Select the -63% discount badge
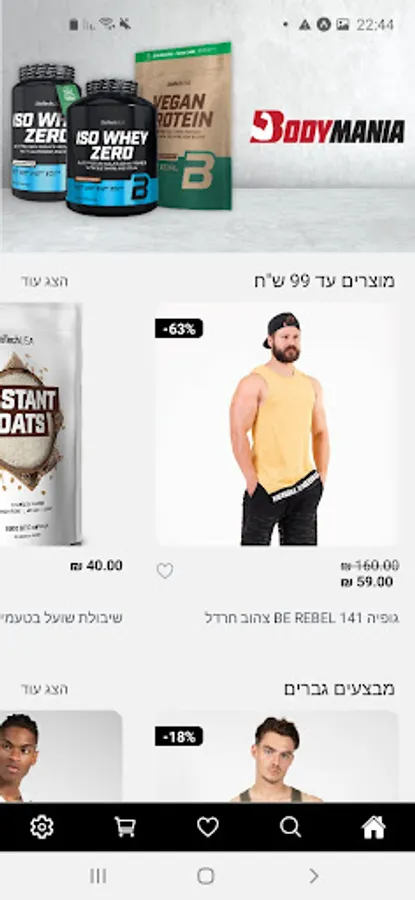 click(x=179, y=328)
